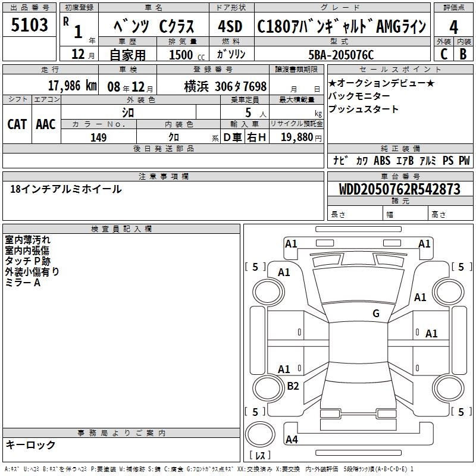Click the overall evaluation score 4
The width and height of the screenshot is (476, 476).
[x=453, y=27]
